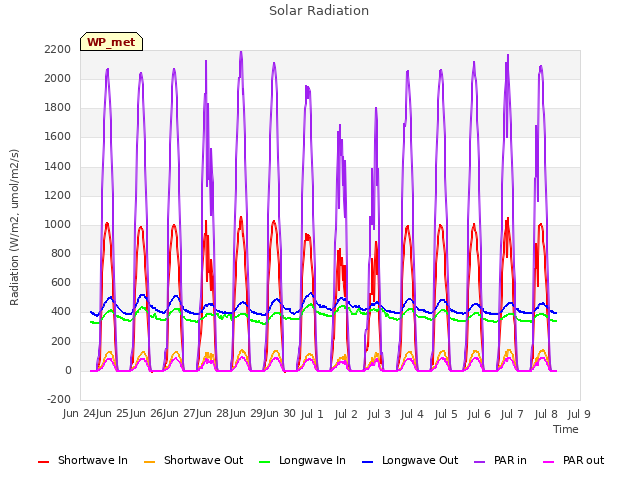Click the 1000 y-axis tick label
Screen dimensions: 640x480
58,224
